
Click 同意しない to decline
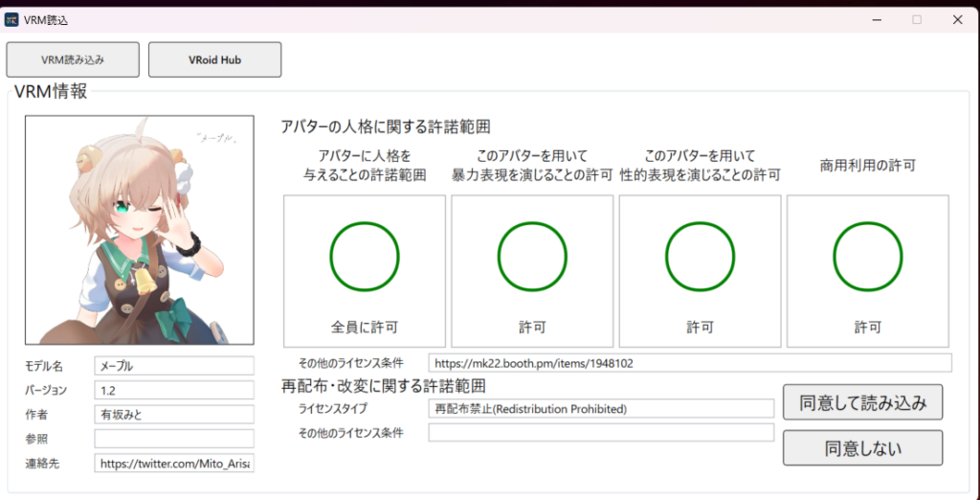point(862,448)
